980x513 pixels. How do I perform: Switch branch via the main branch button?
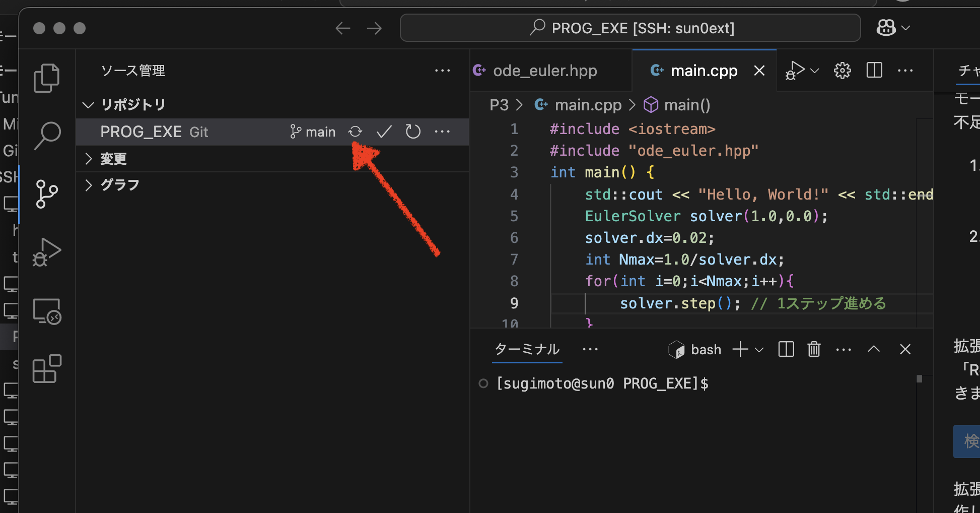(313, 132)
